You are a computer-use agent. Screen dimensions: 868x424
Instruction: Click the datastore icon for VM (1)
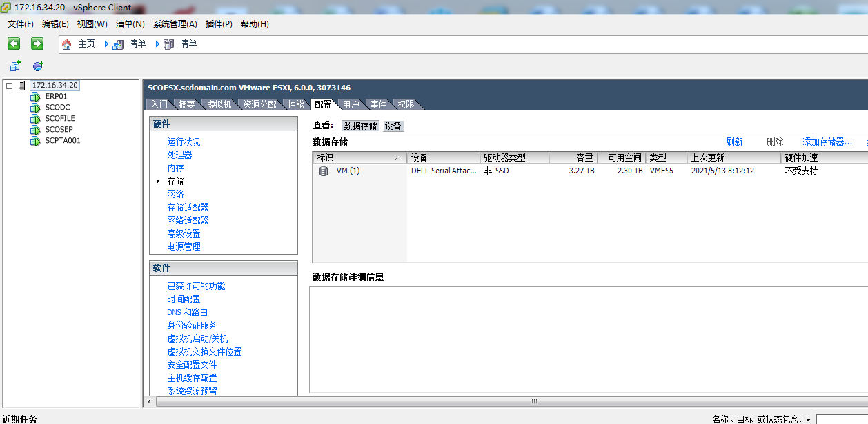[323, 171]
